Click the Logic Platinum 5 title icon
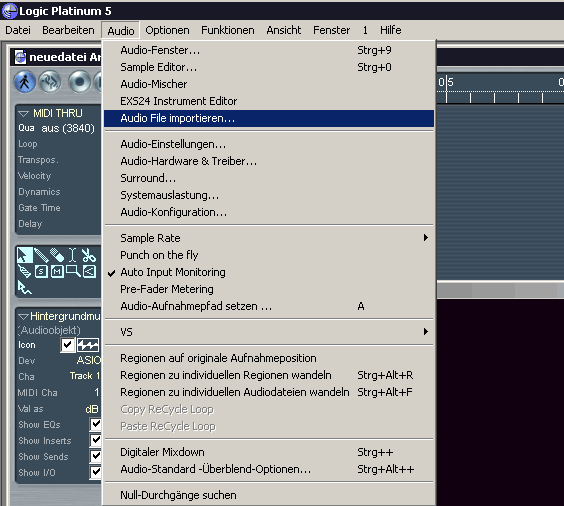 pyautogui.click(x=9, y=11)
